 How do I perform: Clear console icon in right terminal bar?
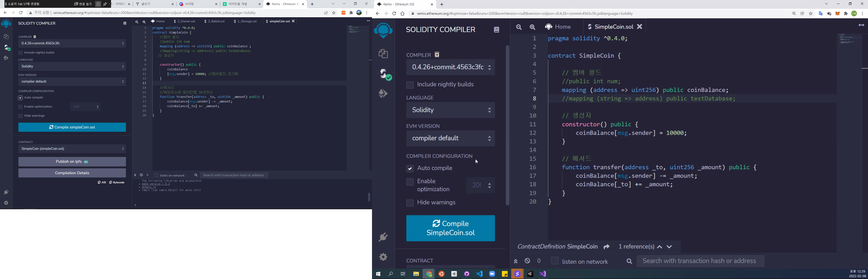pyautogui.click(x=528, y=261)
